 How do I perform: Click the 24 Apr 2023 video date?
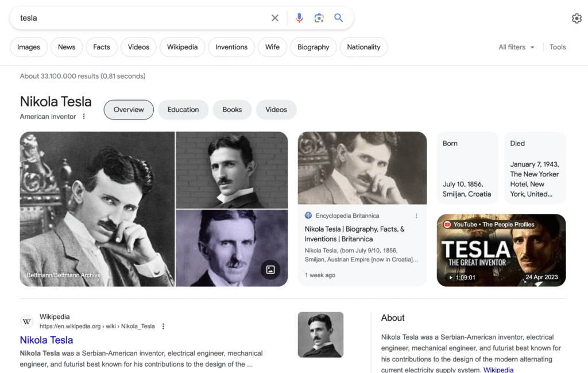541,278
